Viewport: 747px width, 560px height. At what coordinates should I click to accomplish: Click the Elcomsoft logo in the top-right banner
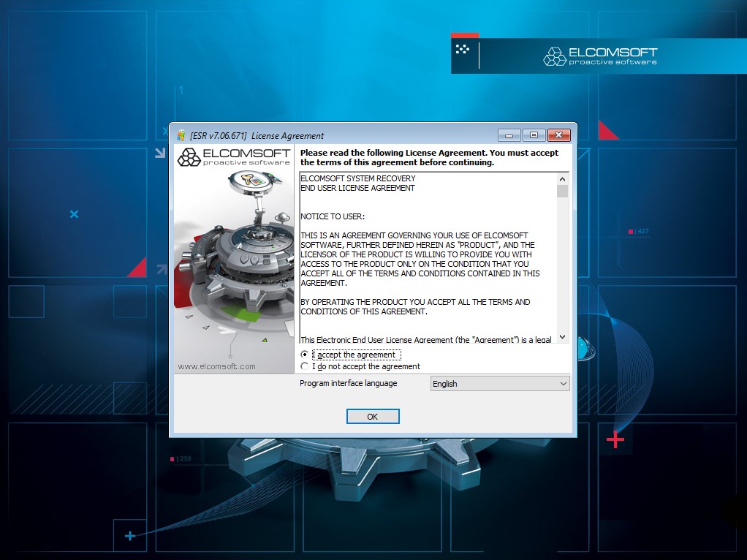coord(600,56)
